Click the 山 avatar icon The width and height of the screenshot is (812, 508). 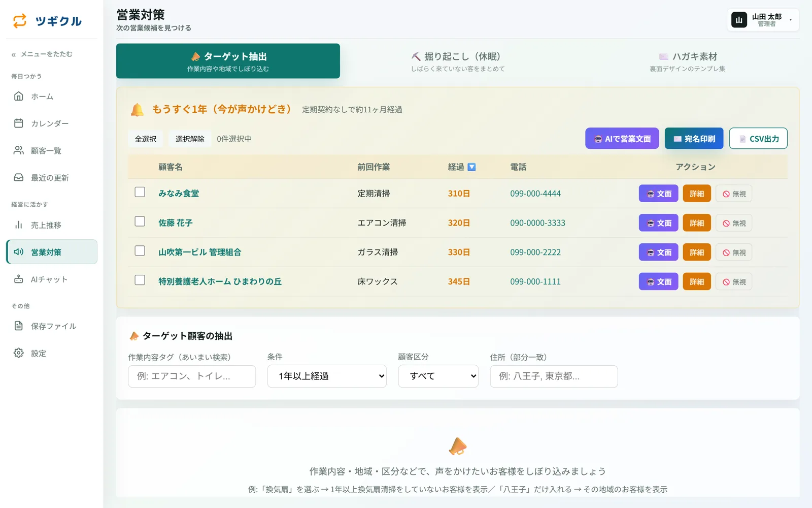(x=739, y=20)
